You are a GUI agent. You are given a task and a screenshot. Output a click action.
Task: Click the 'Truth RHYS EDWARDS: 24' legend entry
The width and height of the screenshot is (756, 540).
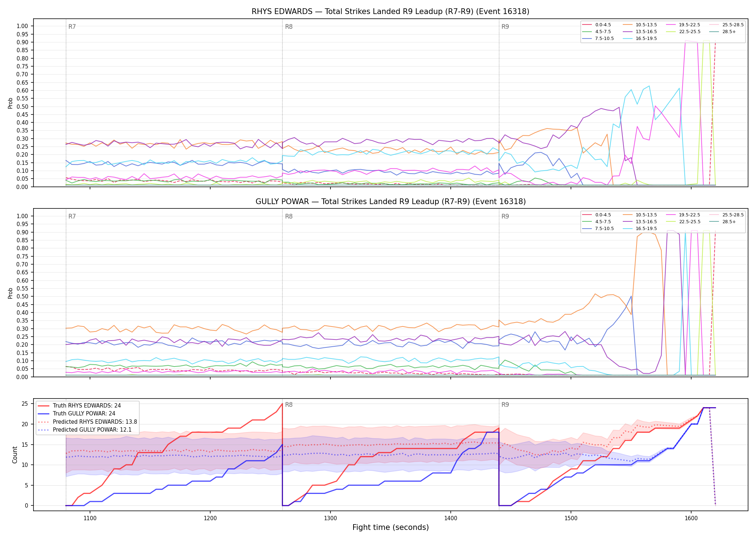(x=80, y=406)
